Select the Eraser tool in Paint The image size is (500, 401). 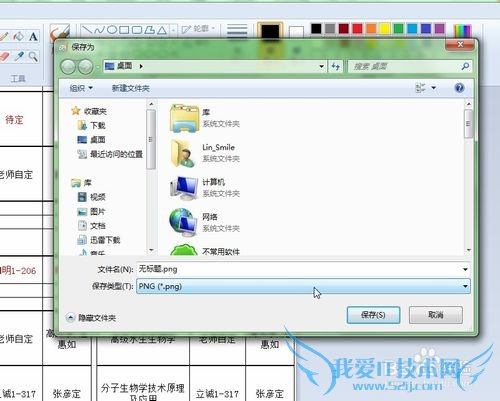tap(4, 57)
